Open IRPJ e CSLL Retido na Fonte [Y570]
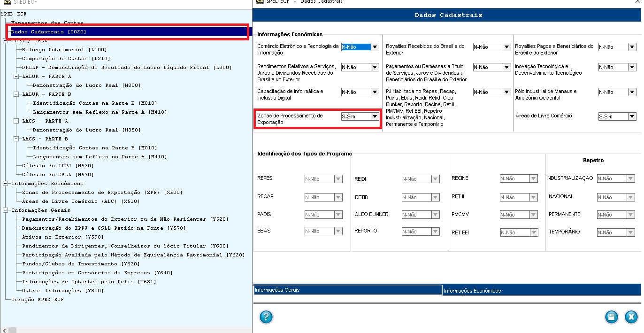Viewport: 644px width, 333px height. pyautogui.click(x=104, y=228)
